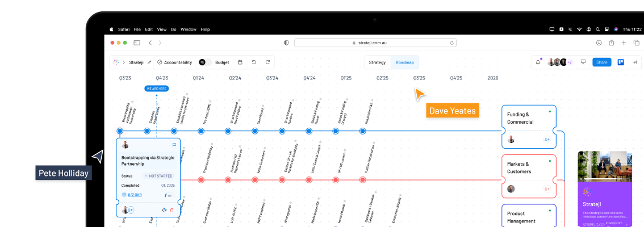Start presentation mode icon
Image resolution: width=644 pixels, height=227 pixels.
pyautogui.click(x=583, y=62)
